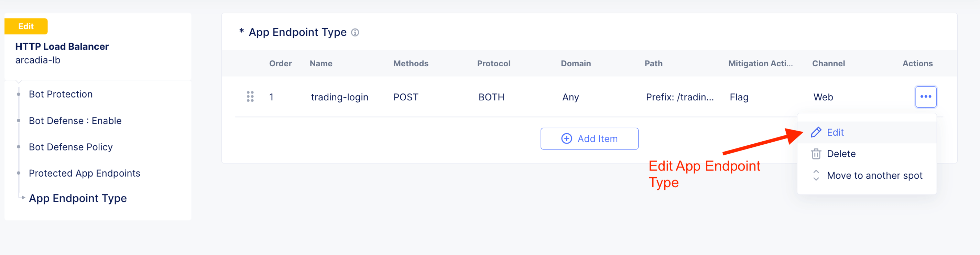This screenshot has width=980, height=255.
Task: Open Bot Defense : Enable section
Action: click(x=75, y=121)
